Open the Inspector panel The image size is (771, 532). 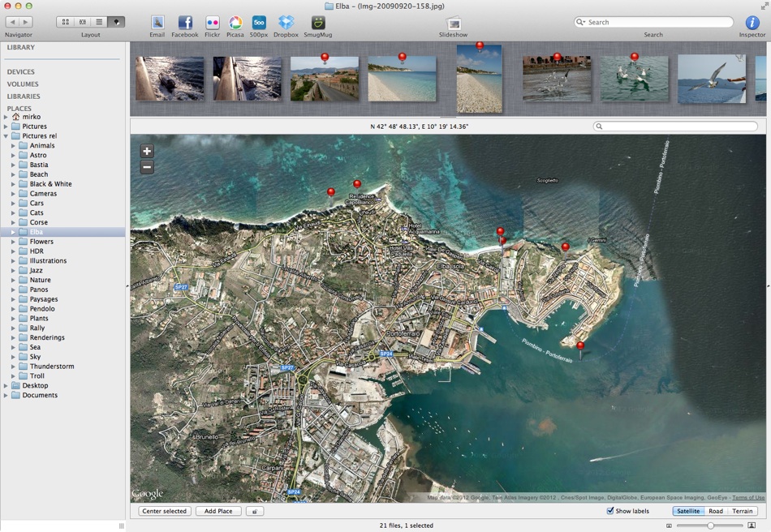752,23
